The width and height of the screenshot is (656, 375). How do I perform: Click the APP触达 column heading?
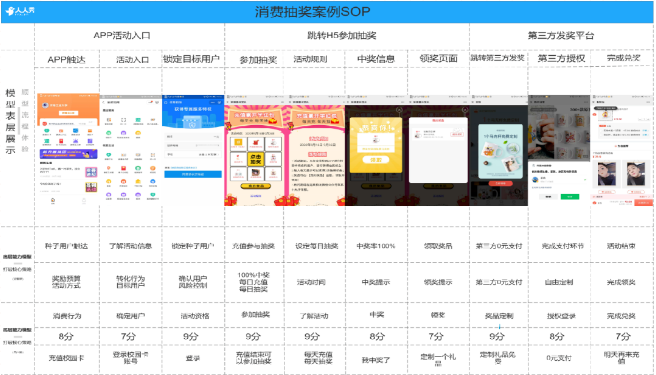pos(66,59)
